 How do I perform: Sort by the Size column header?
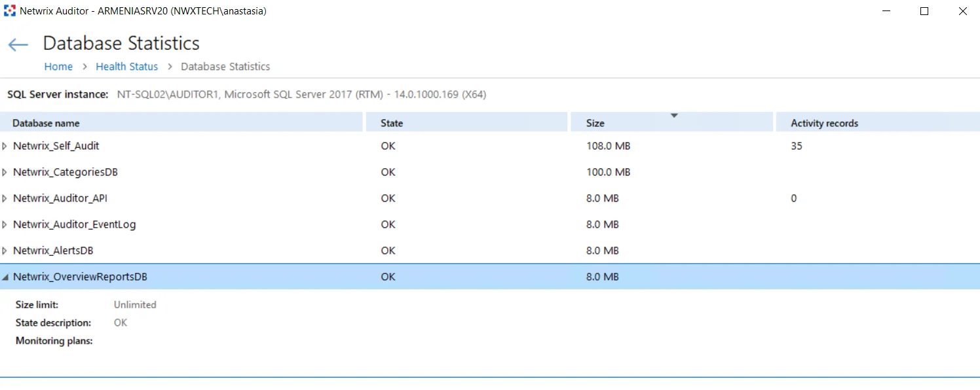pyautogui.click(x=671, y=122)
